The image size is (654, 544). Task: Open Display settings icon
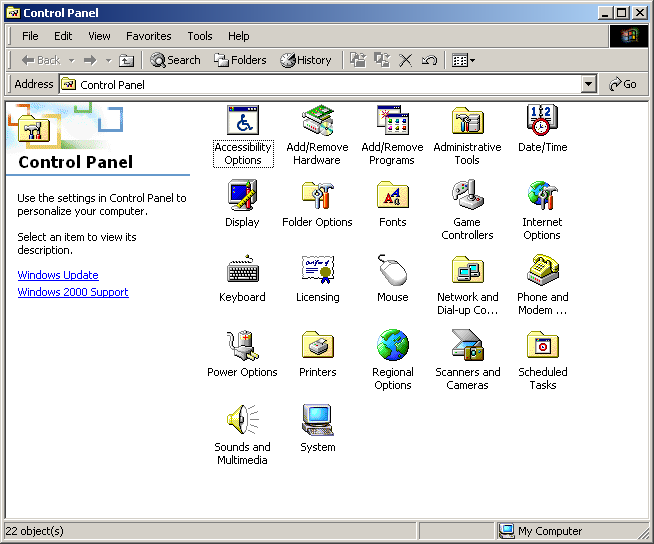(x=243, y=195)
